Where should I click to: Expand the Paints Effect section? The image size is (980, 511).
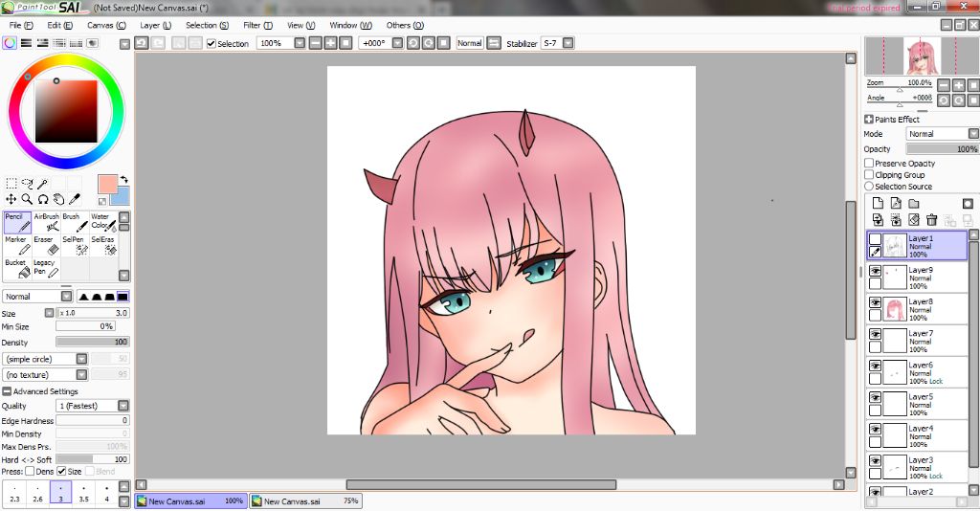tap(869, 120)
